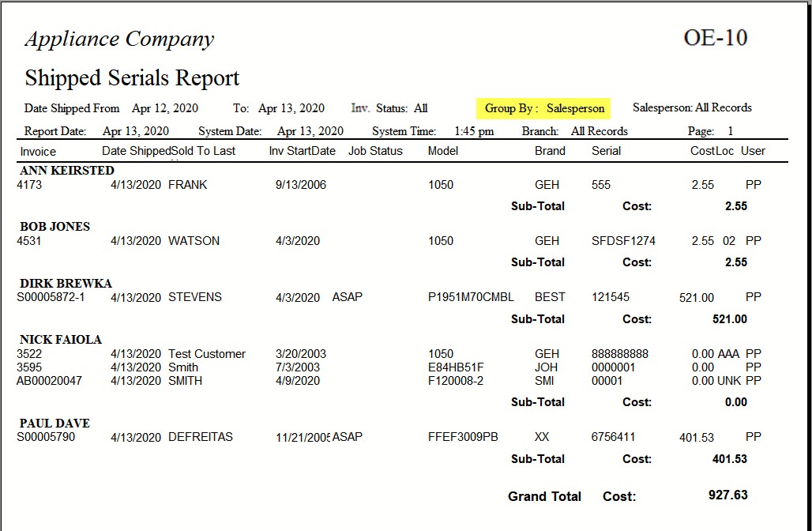Click the PAUL DAVE group heading
This screenshot has height=531, width=812.
[x=55, y=424]
